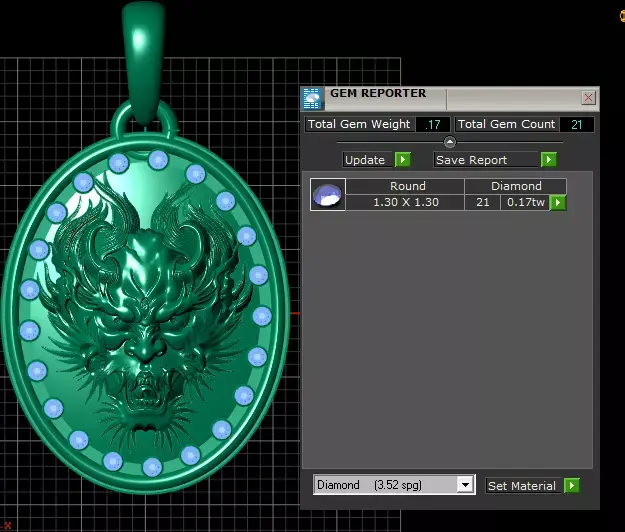Click the GEM REPORTER title bar
The image size is (625, 532).
click(x=450, y=98)
